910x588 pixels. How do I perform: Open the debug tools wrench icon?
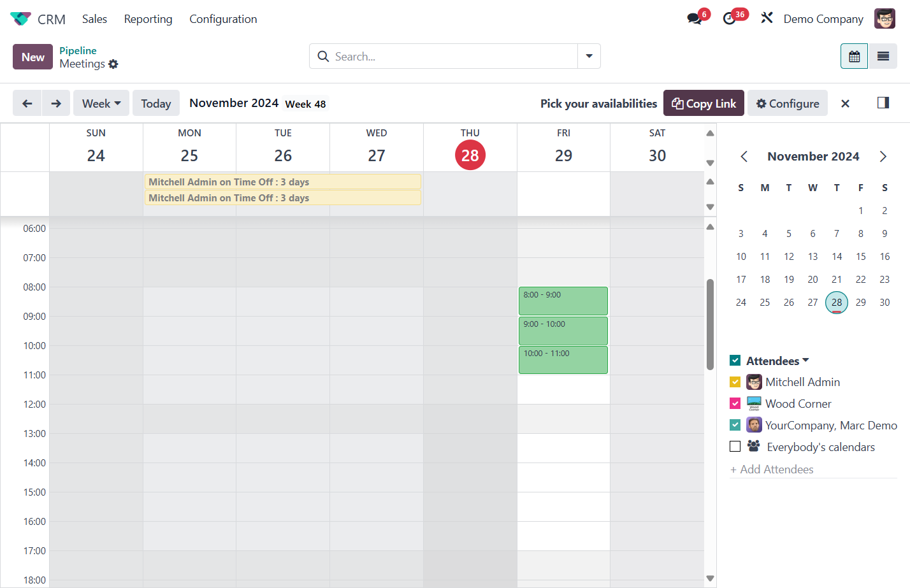[x=767, y=18]
